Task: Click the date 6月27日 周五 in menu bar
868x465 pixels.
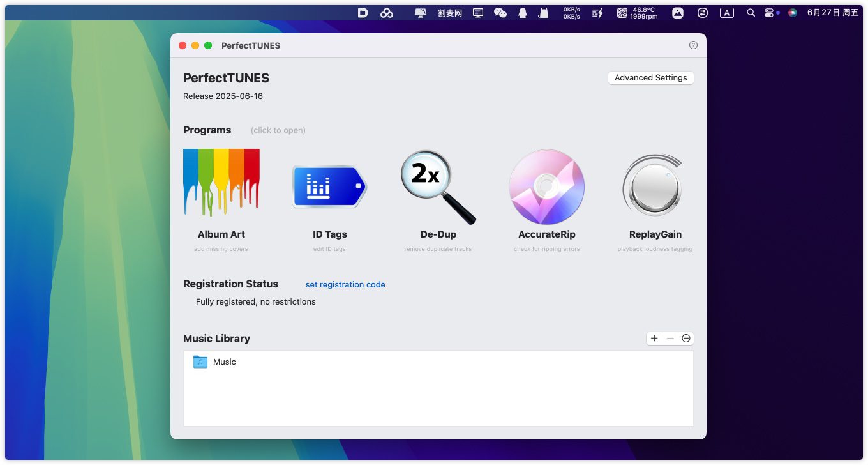Action: tap(833, 13)
